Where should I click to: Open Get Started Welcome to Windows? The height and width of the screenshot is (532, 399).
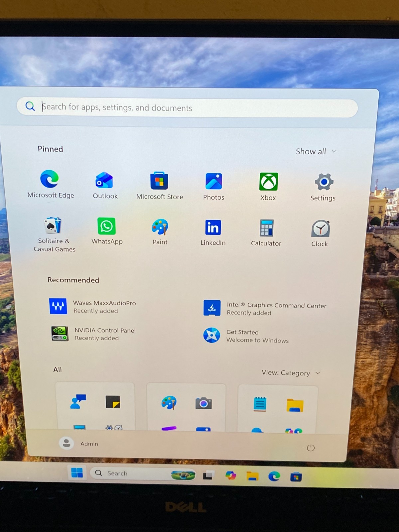[246, 336]
